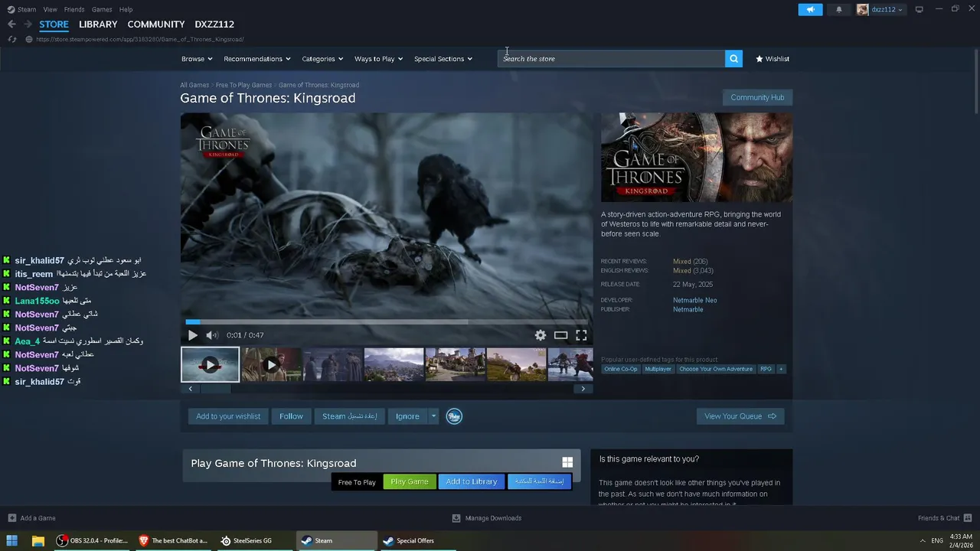Click View Your Queue button
Screen dimensions: 980x551
(740, 416)
